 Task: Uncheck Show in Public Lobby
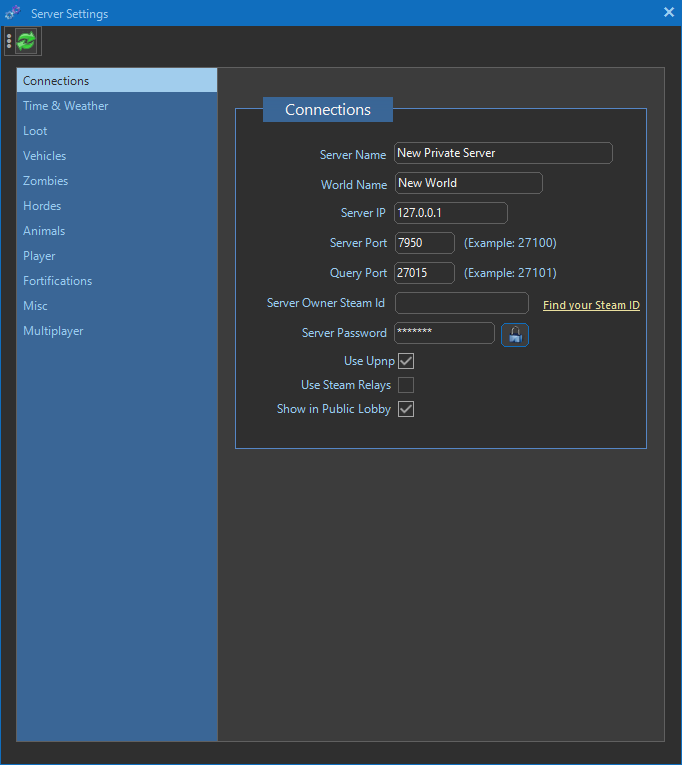(406, 409)
